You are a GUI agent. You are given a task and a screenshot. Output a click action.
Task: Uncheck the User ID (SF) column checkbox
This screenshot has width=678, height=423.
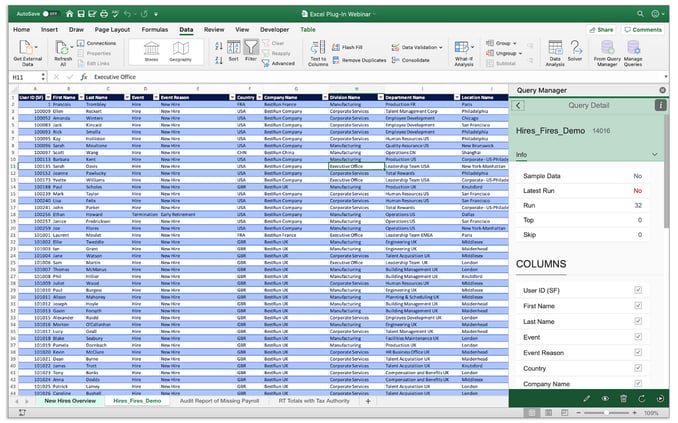point(638,290)
